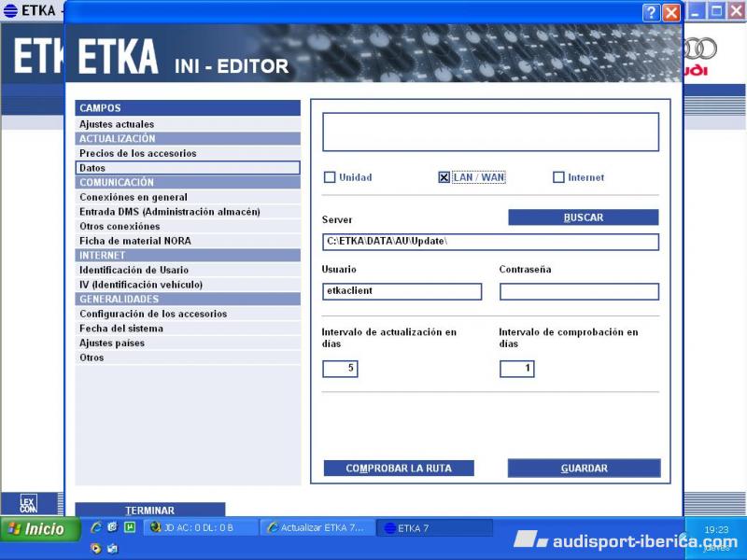The height and width of the screenshot is (560, 747).
Task: Open Entrada DMS (Administración almacén)
Action: (188, 212)
